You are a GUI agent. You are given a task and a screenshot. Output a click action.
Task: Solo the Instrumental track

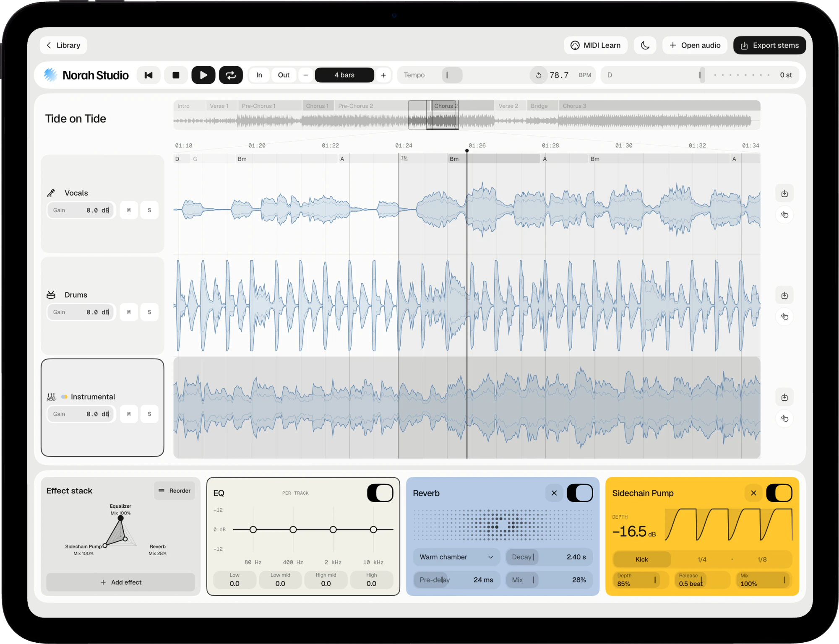149,414
